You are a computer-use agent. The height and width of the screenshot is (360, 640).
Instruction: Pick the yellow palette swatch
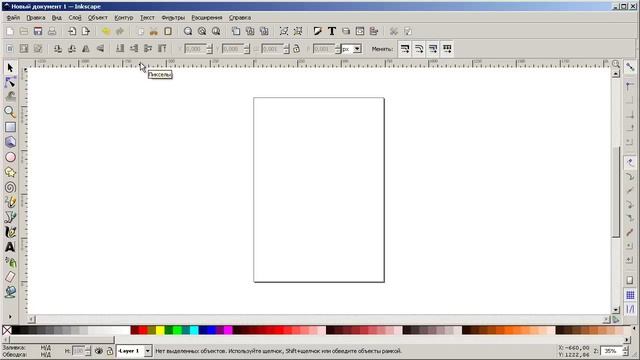(x=160, y=330)
